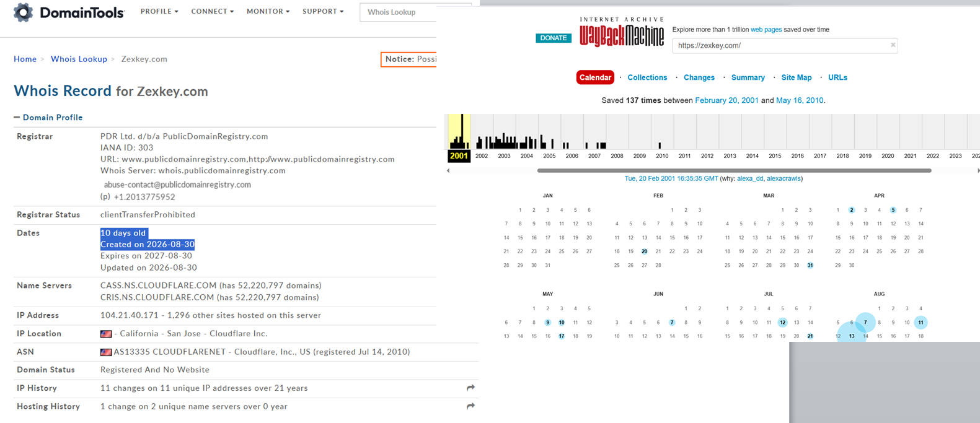
Task: Click the timeline right scroll arrow
Action: pyautogui.click(x=978, y=170)
